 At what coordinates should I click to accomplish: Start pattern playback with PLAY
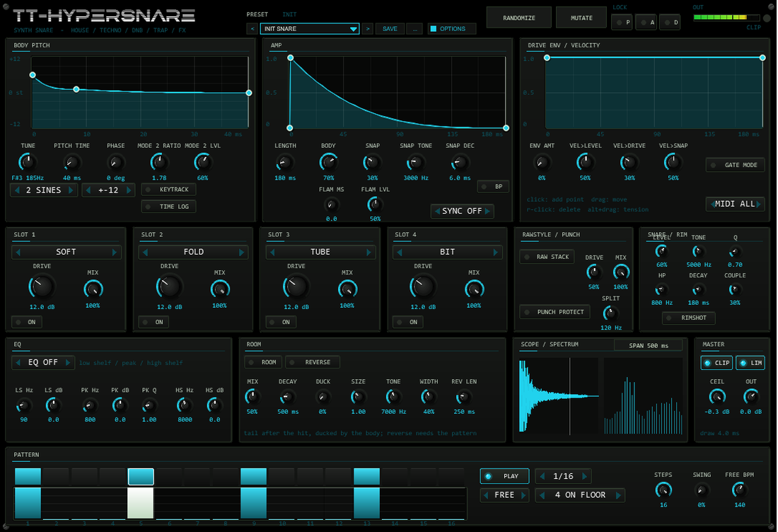pos(504,476)
